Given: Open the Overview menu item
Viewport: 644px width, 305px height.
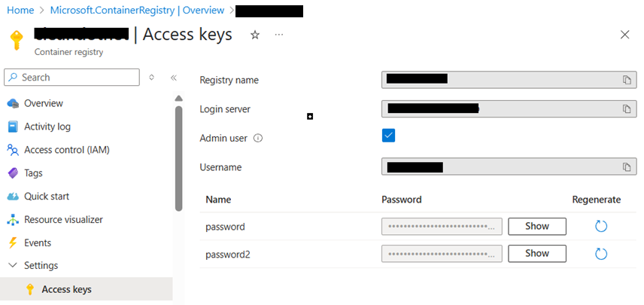Looking at the screenshot, I should (x=44, y=103).
